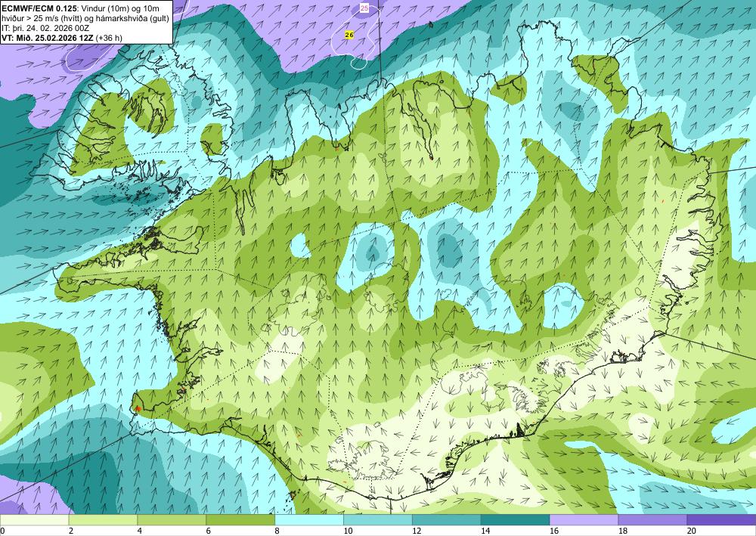
Task: Click the legend tick value '8'
Action: (x=277, y=531)
